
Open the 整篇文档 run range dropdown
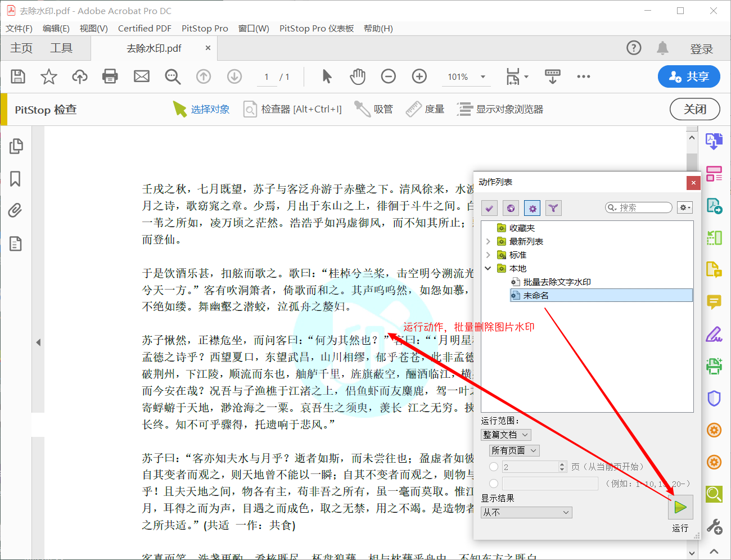pos(506,435)
